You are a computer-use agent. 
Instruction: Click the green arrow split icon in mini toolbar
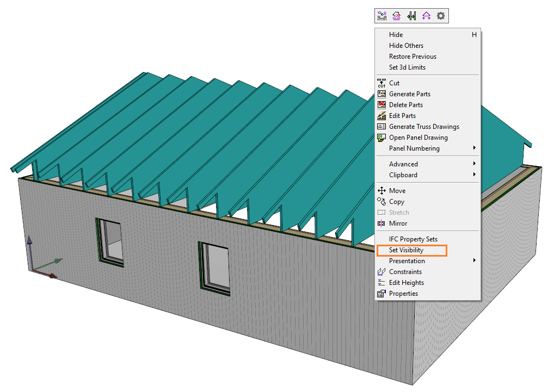click(x=411, y=16)
